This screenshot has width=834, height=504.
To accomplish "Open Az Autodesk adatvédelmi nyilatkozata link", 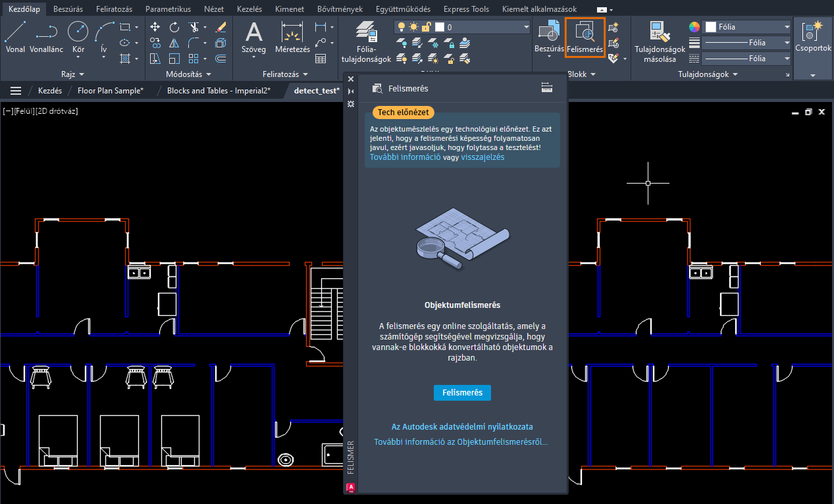I will [462, 427].
